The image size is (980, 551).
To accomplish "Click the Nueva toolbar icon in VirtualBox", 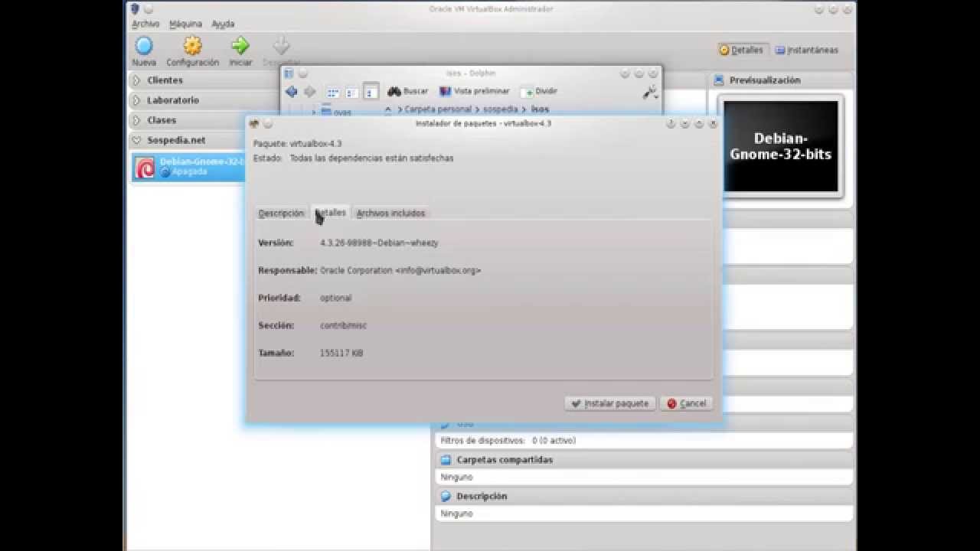I will 144,45.
